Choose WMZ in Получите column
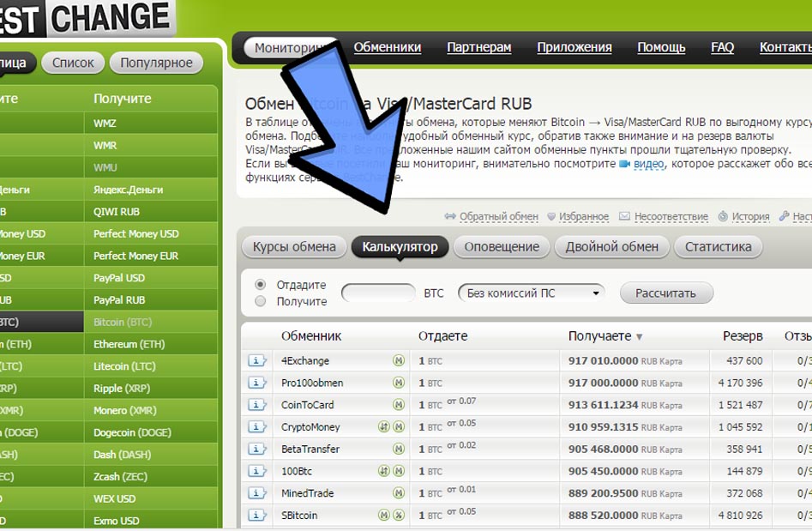 (x=151, y=124)
